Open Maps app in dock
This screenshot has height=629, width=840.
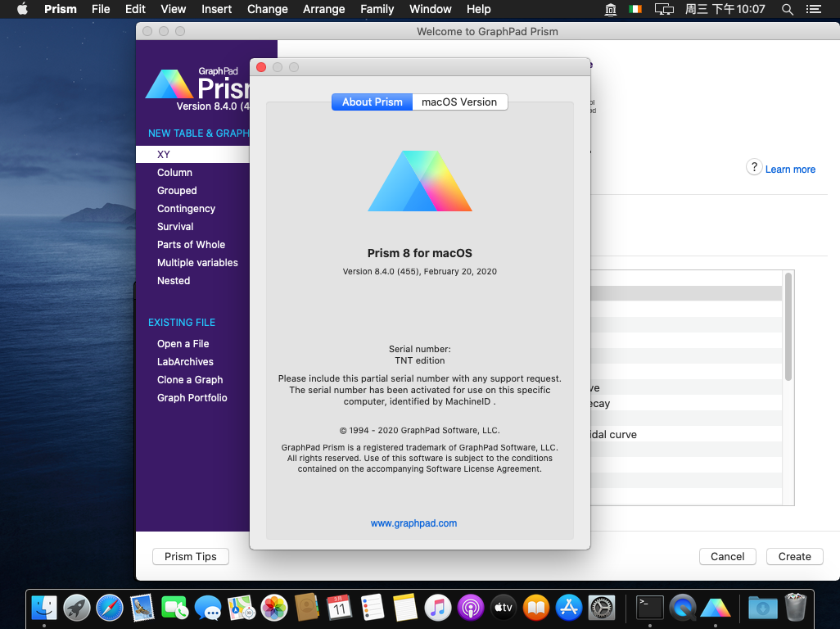pos(241,608)
